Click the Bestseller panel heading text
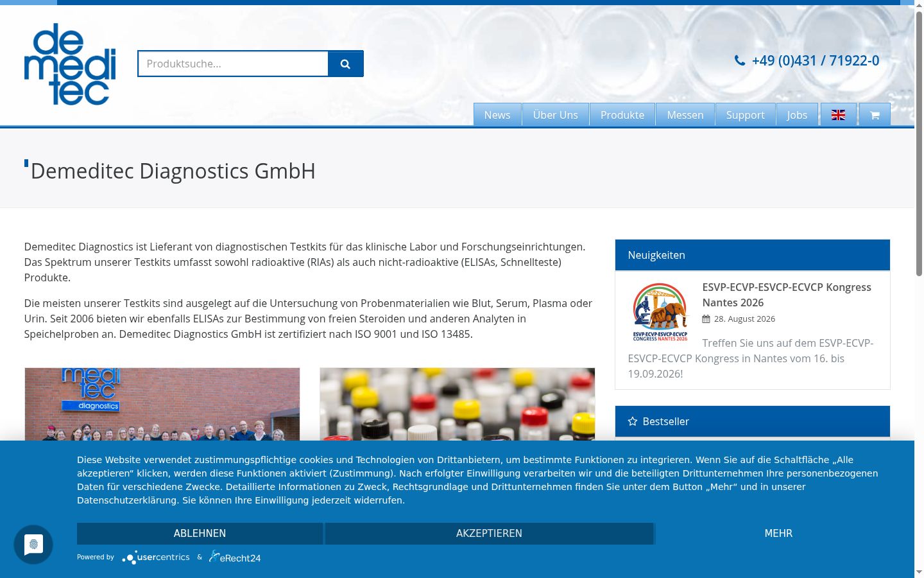Image resolution: width=924 pixels, height=578 pixels. pos(666,421)
